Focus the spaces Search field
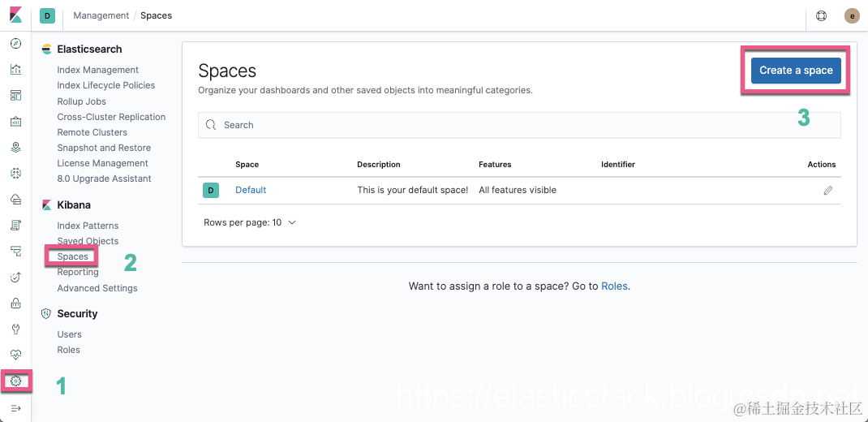The width and height of the screenshot is (868, 422). [x=519, y=125]
